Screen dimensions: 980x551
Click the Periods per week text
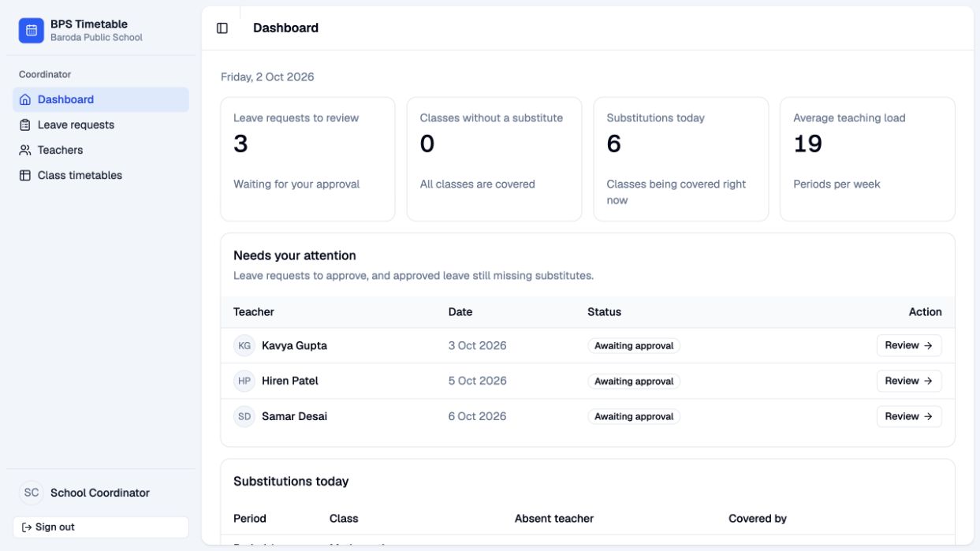[837, 184]
